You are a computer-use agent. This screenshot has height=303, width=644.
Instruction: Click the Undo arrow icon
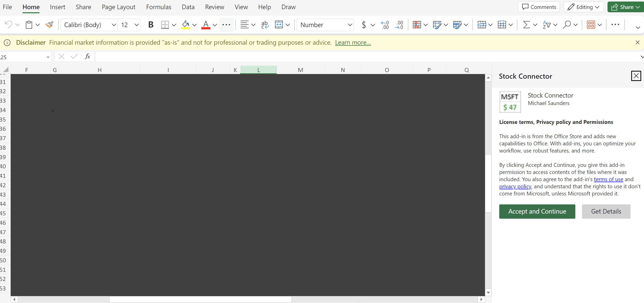[x=8, y=25]
